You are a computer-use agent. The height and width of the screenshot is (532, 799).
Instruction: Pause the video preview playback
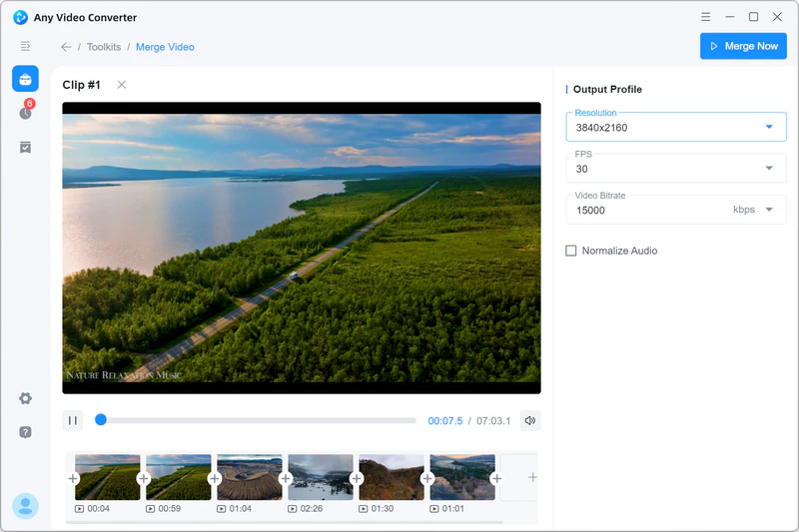click(73, 420)
